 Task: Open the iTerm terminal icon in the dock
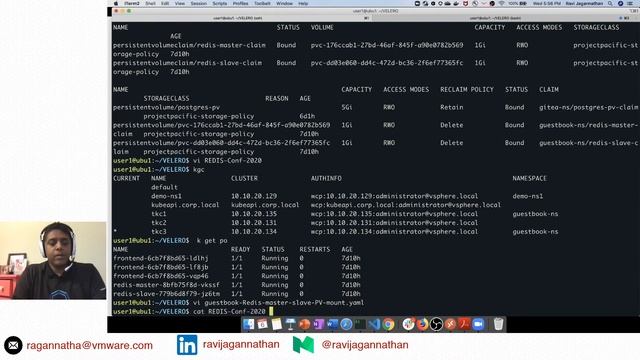360,324
